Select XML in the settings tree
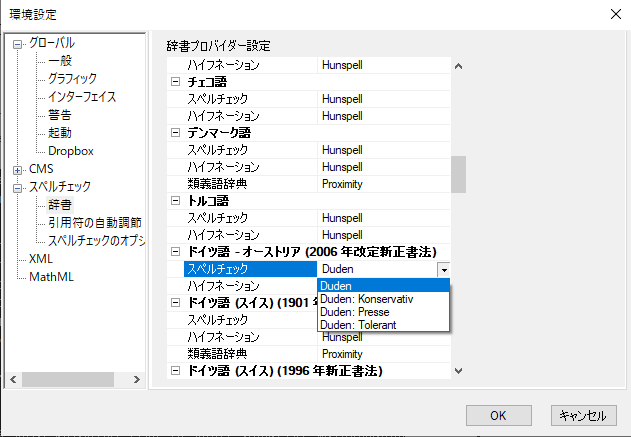Image resolution: width=631 pixels, height=437 pixels. click(x=40, y=259)
